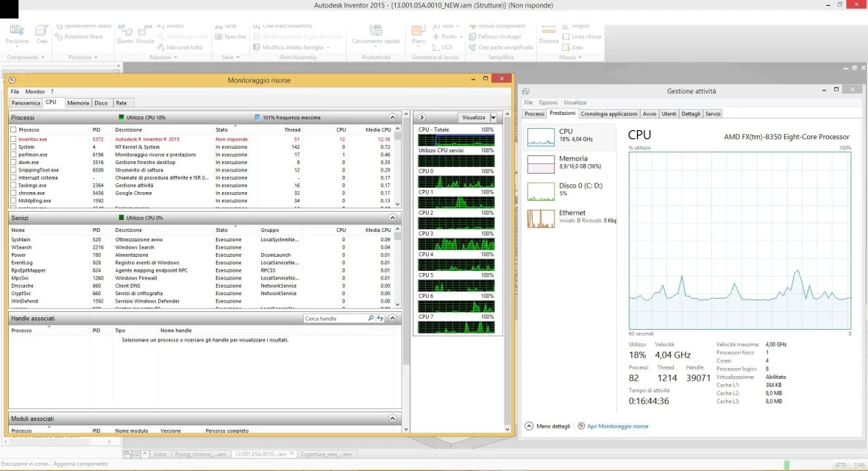Click the Processi list vertical scrollbar down arrow
This screenshot has width=868, height=471.
[x=397, y=205]
